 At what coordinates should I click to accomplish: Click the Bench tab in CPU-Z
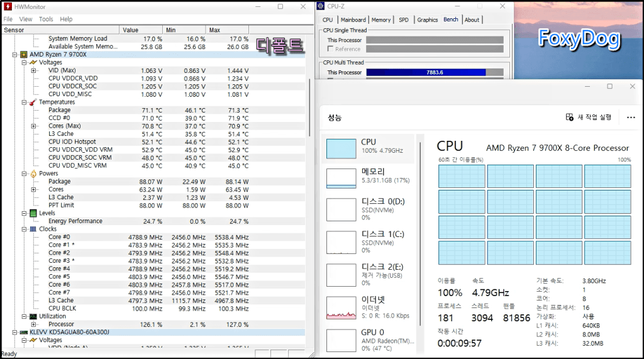451,19
